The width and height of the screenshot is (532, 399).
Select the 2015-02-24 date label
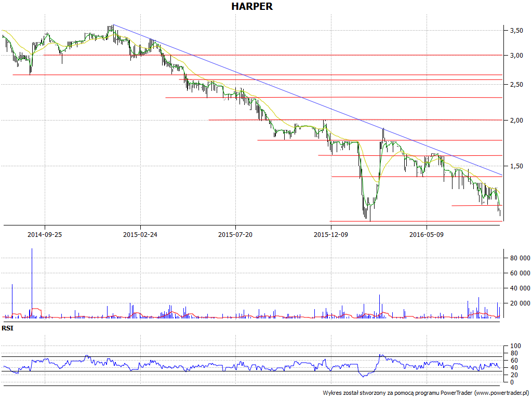140,234
